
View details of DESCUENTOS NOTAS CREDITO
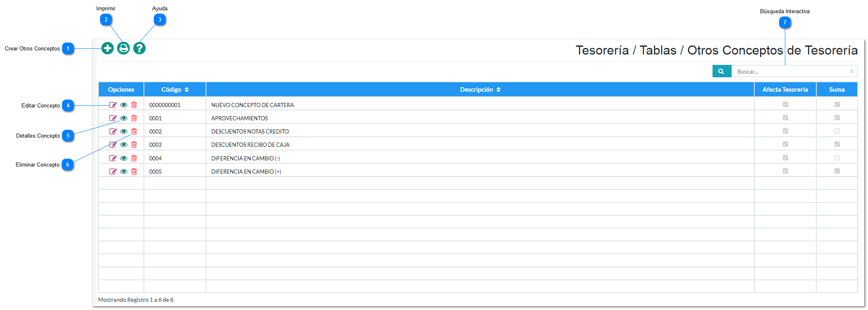tap(124, 131)
